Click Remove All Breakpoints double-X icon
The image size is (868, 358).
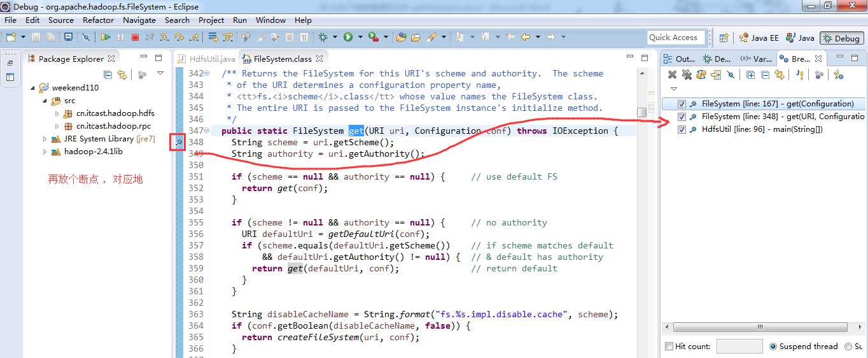pos(687,75)
